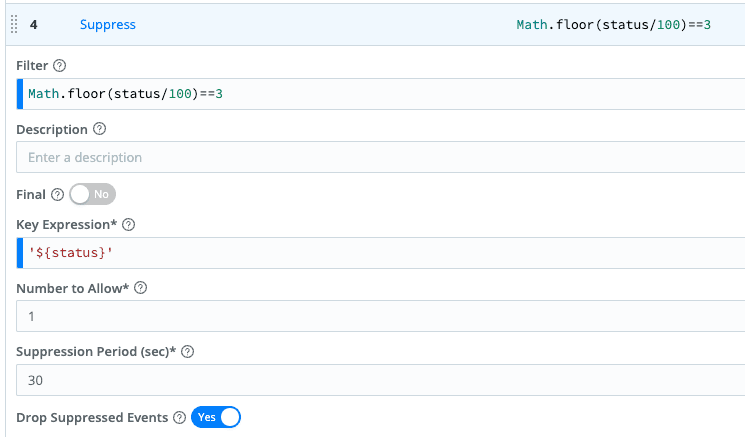Image resolution: width=745 pixels, height=437 pixels.
Task: Open help icon next to Filter label
Action: (x=59, y=66)
